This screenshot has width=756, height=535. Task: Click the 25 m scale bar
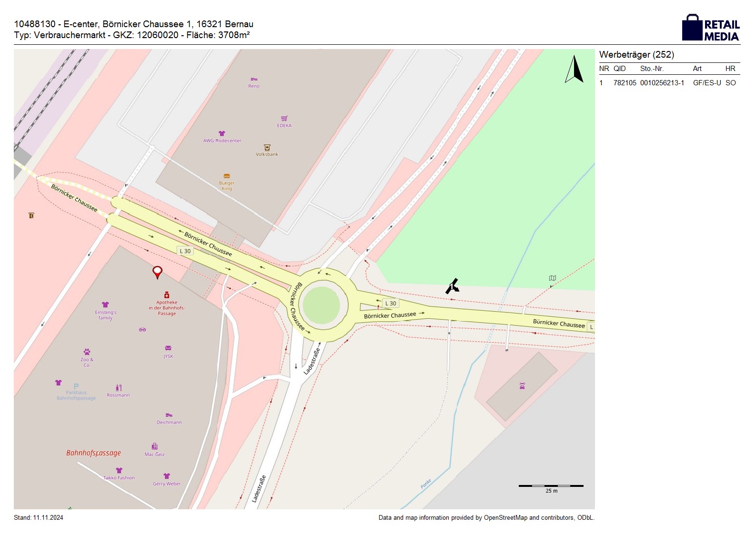tap(551, 486)
